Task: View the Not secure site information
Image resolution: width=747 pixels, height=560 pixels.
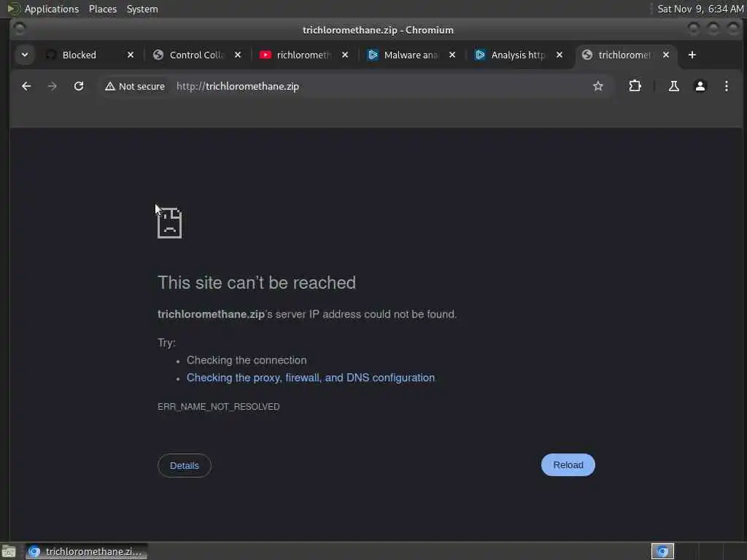Action: (x=135, y=86)
